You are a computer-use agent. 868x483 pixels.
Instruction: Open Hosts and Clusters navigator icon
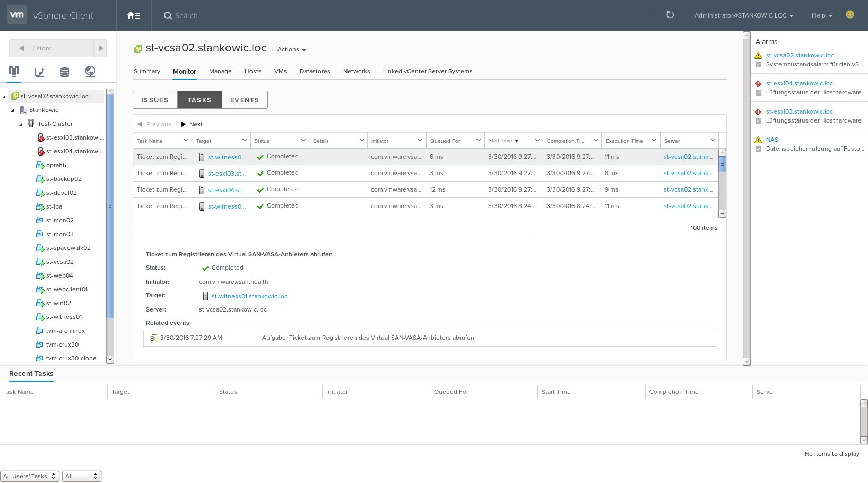14,71
